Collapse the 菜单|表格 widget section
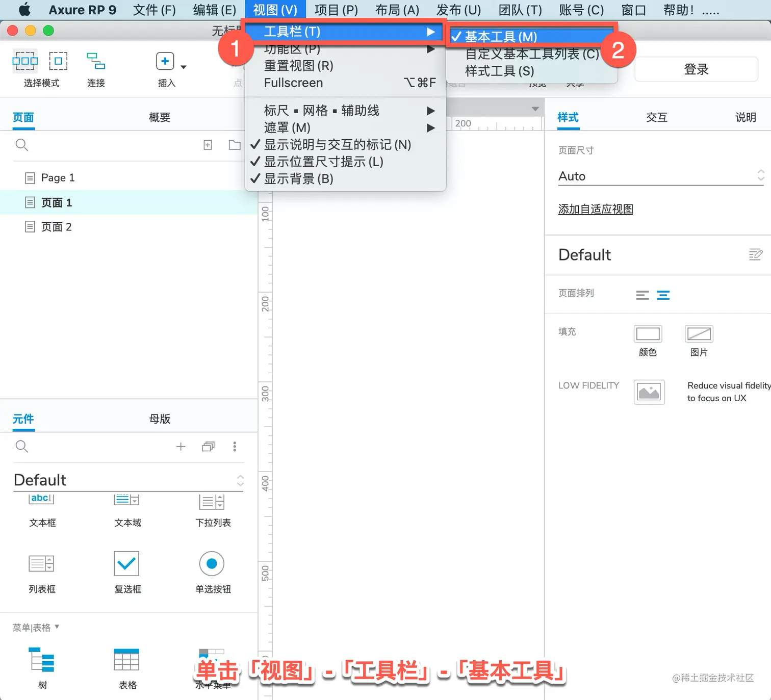The height and width of the screenshot is (700, 771). [36, 628]
